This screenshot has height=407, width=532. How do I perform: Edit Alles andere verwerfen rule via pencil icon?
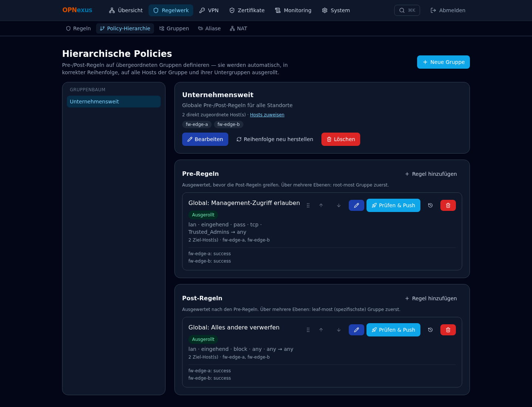click(357, 330)
